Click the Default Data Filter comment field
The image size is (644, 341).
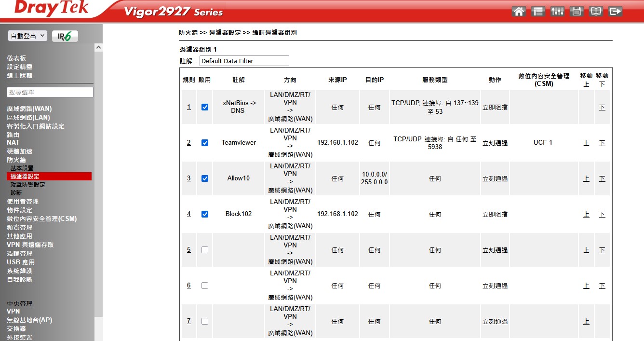coord(244,61)
